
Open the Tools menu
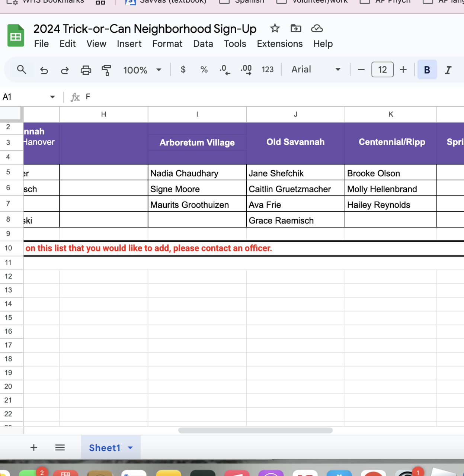235,44
